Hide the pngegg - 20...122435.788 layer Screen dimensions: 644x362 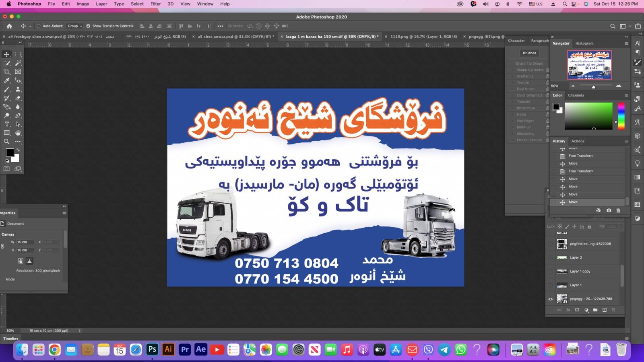click(x=551, y=299)
